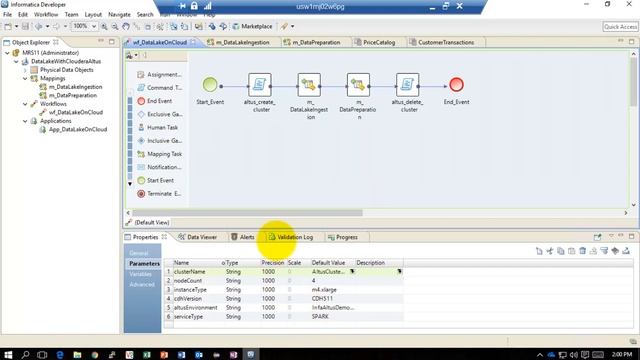
Task: Click the Default View tab below canvas
Action: point(148,222)
